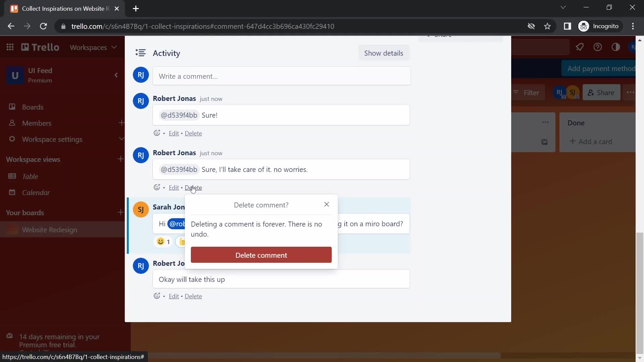This screenshot has width=644, height=362.
Task: Click the Edit link on second comment
Action: click(174, 187)
